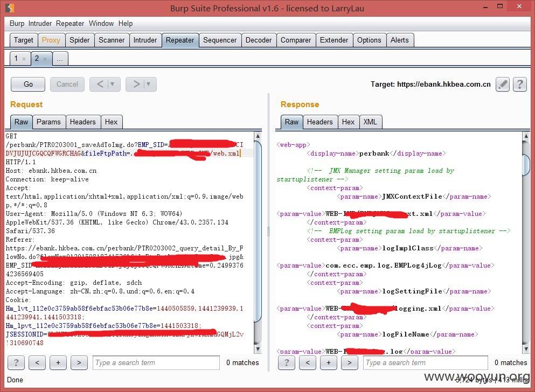Go to previous match in response search
Viewport: 535px width, 392px height.
(308, 363)
